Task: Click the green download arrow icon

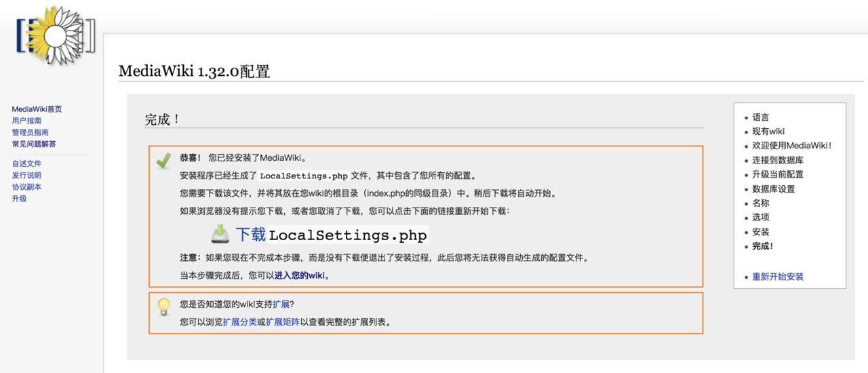Action: [220, 234]
